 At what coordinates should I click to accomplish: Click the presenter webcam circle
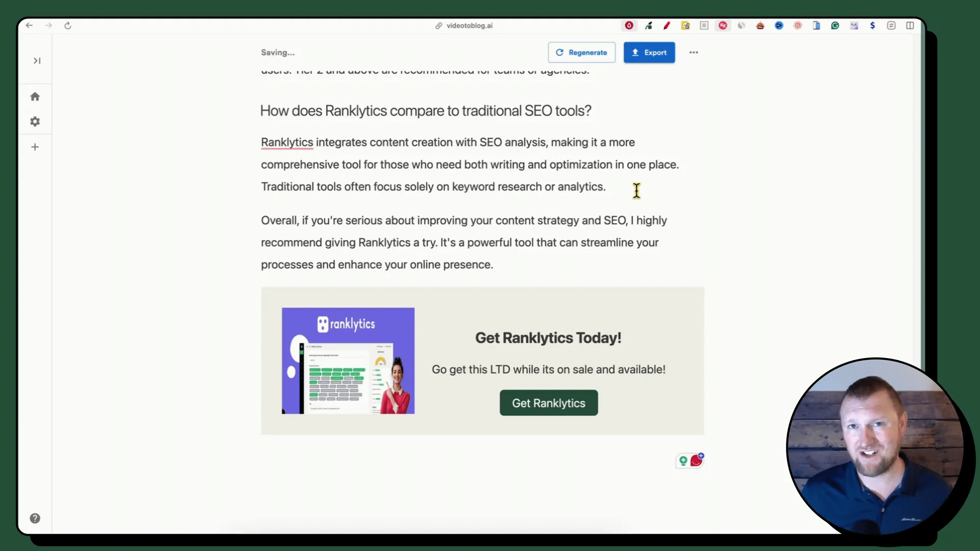[x=875, y=447]
